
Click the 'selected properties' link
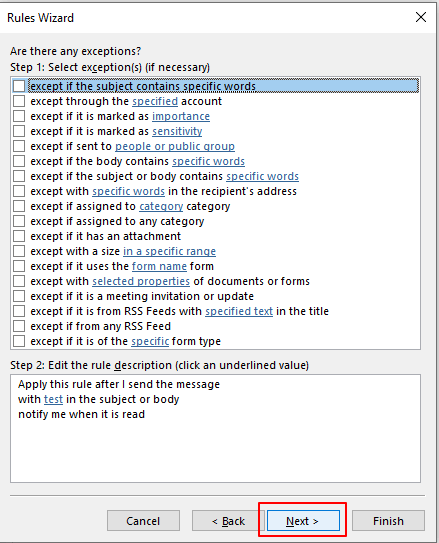click(x=141, y=281)
